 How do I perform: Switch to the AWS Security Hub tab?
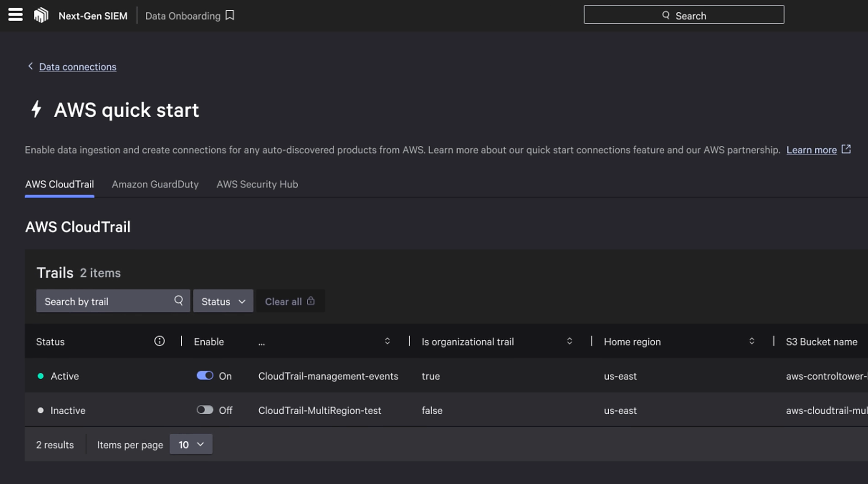257,184
